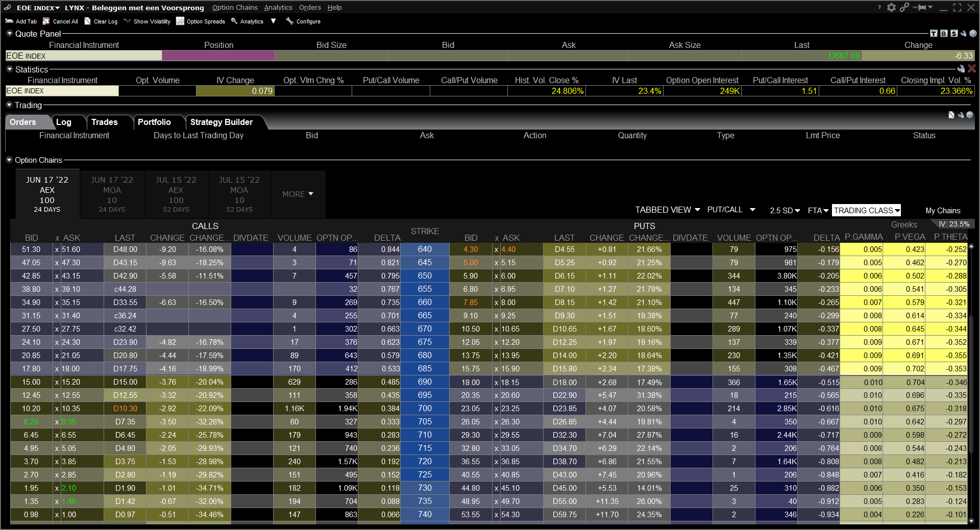980x530 pixels.
Task: Click the pushpin icon in the title bar
Action: tap(920, 7)
